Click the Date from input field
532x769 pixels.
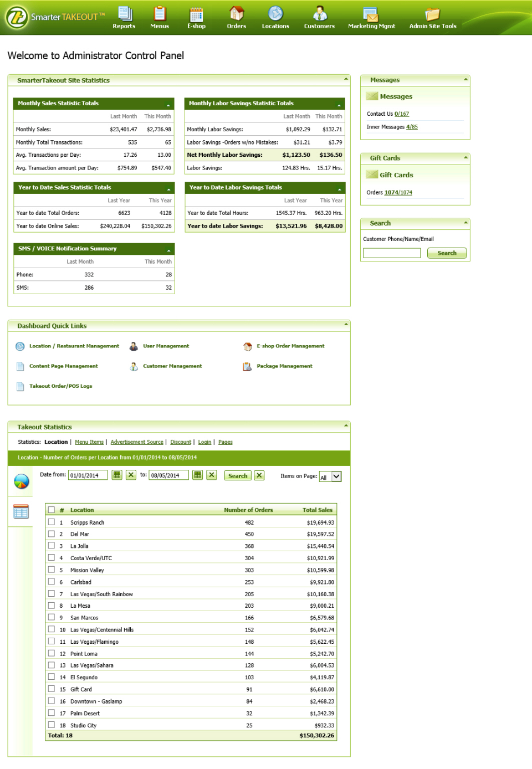coord(88,475)
